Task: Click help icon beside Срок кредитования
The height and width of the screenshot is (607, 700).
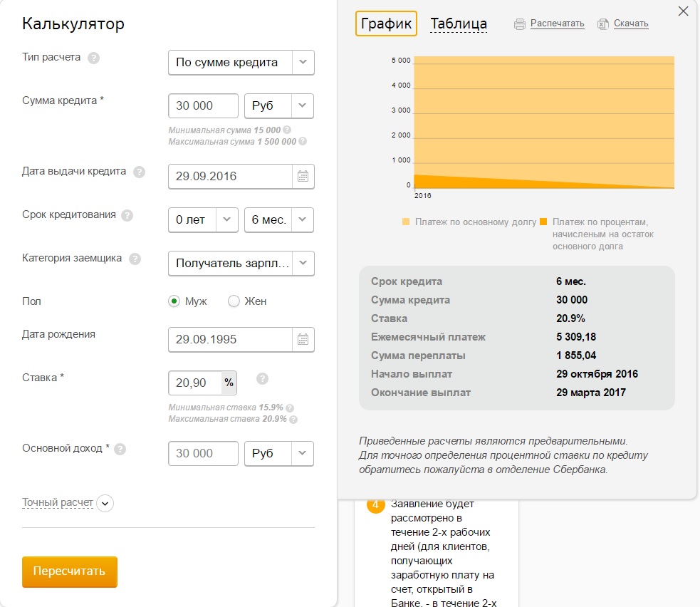Action: pos(127,216)
